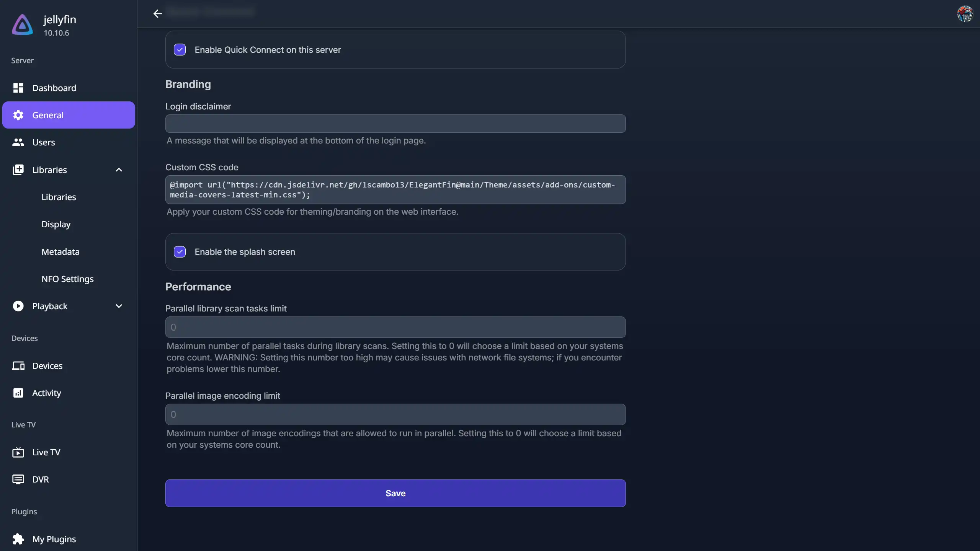This screenshot has width=980, height=551.
Task: Click the Login disclaimer text field
Action: click(x=395, y=124)
